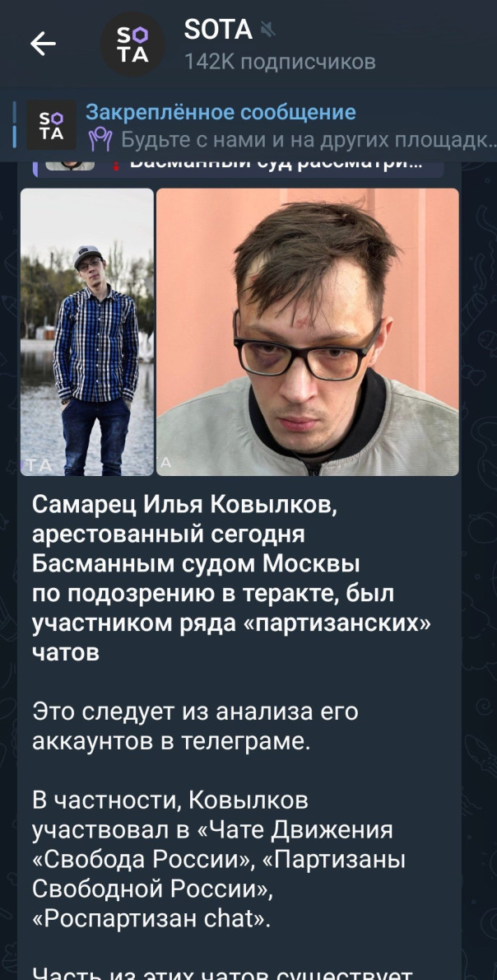Tap the bold headline Самарец Илья Ковылков
Image resolution: width=497 pixels, height=980 pixels.
(x=185, y=506)
